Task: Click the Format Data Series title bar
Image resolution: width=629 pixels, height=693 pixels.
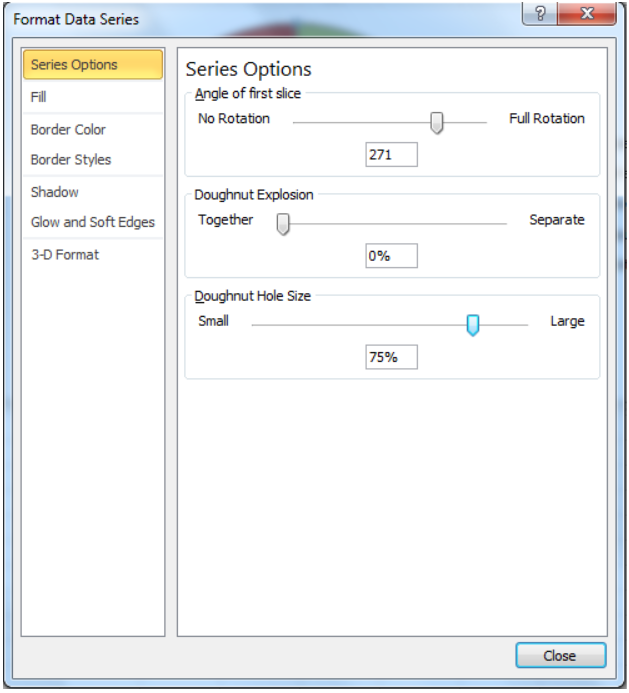Action: tap(265, 19)
